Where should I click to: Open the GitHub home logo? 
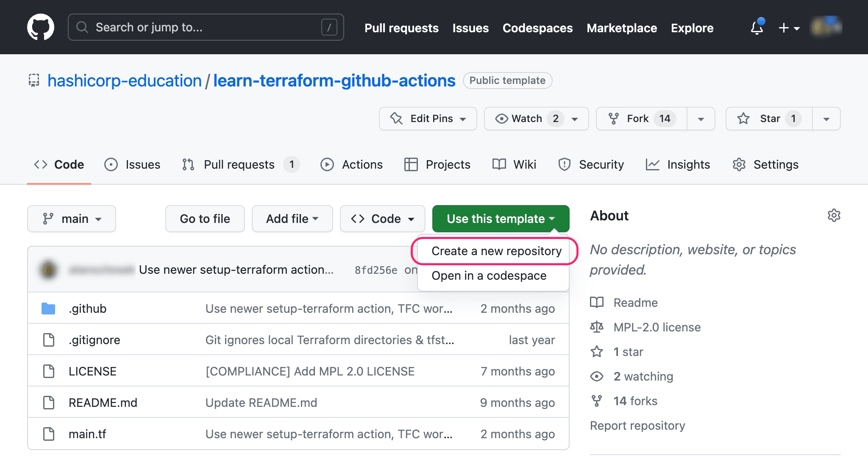coord(41,27)
